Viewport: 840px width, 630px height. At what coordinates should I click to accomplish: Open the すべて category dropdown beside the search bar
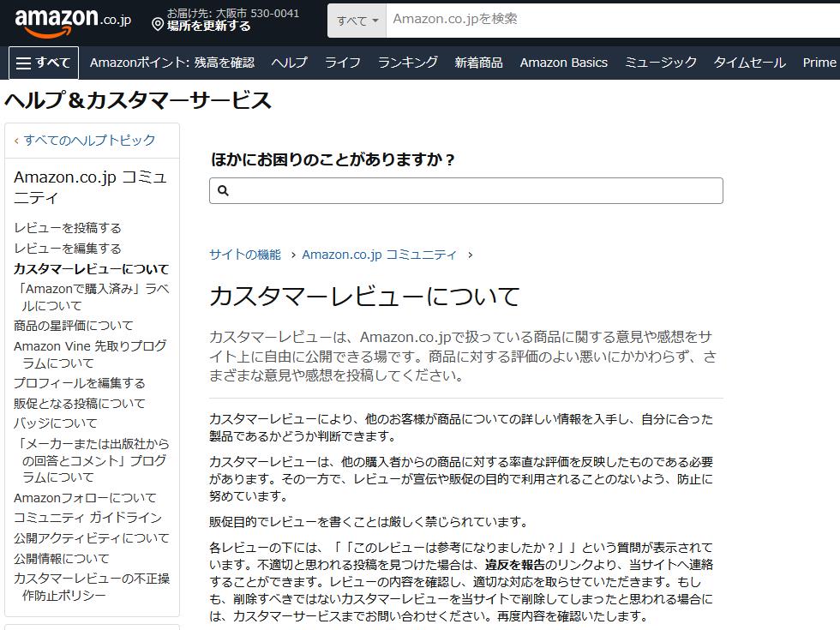pos(354,20)
